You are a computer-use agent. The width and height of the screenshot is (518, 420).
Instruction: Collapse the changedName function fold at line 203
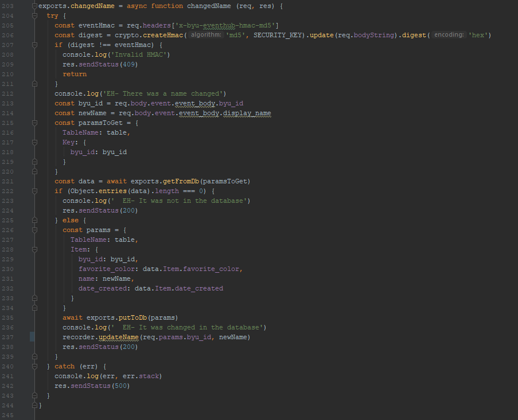click(34, 6)
